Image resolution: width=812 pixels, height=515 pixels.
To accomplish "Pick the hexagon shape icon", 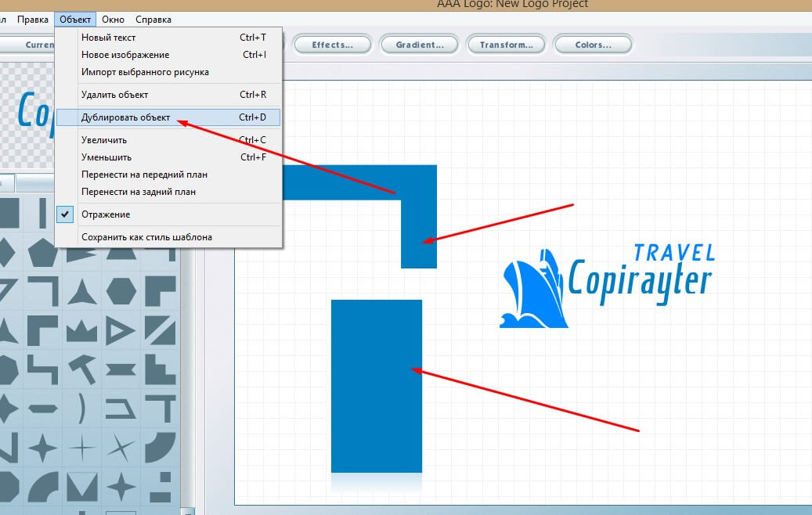I will (121, 291).
